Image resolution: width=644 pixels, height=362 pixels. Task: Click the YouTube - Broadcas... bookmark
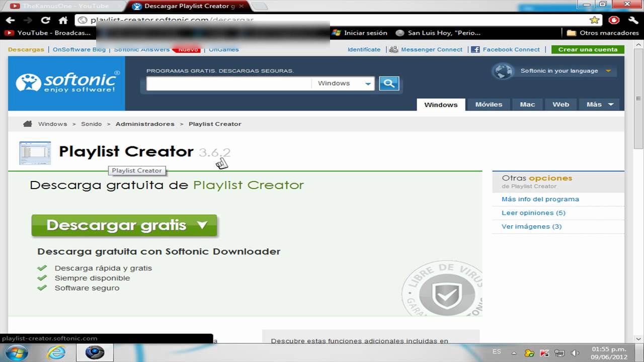(48, 33)
